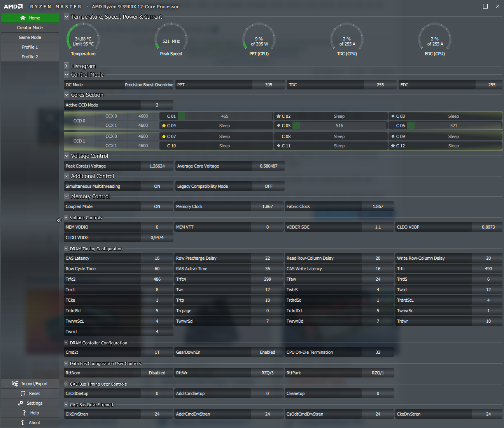Click the gold star on core C 04
The height and width of the screenshot is (428, 504).
(164, 126)
